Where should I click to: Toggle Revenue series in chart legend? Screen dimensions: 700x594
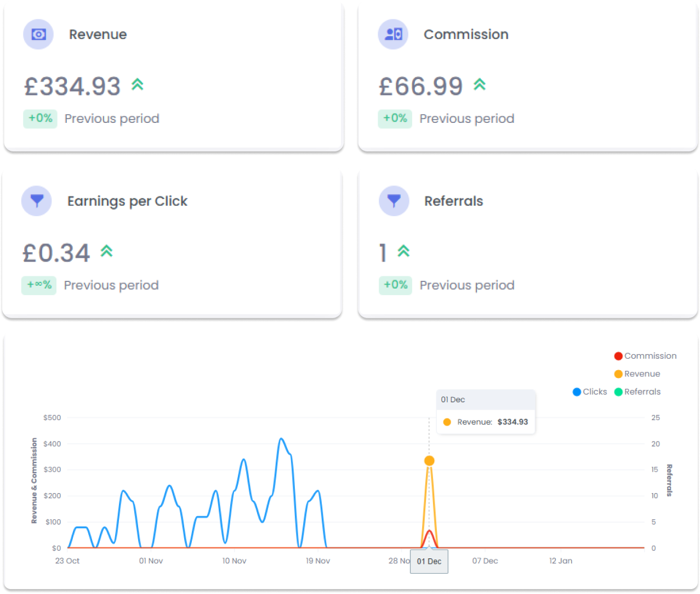(x=637, y=374)
